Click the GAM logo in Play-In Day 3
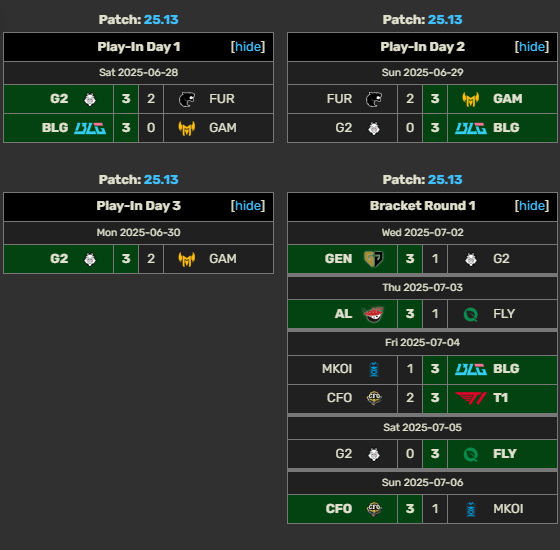 click(x=187, y=259)
